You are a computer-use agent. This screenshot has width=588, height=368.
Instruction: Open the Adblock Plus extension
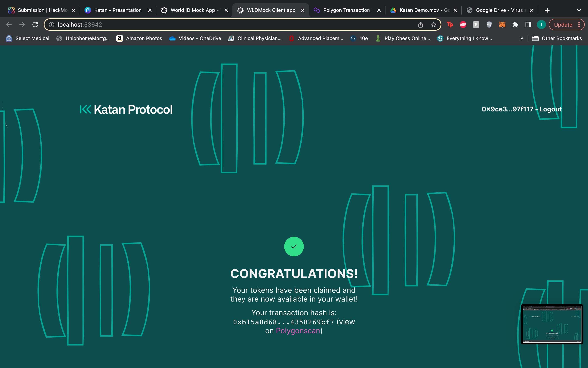(463, 25)
